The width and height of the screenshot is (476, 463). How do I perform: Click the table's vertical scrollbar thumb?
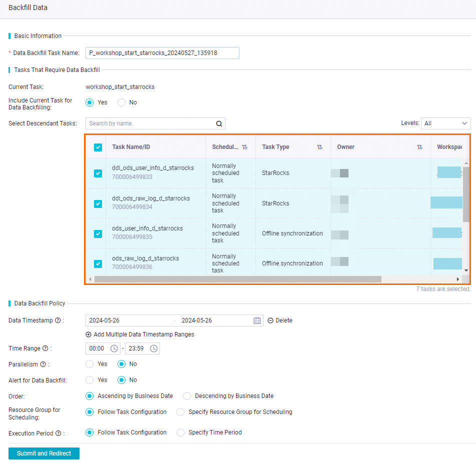coord(466,194)
